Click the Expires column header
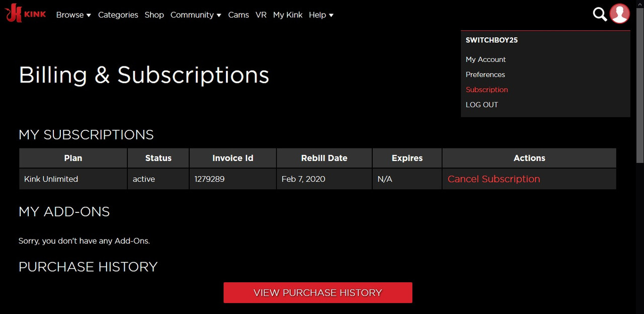The width and height of the screenshot is (644, 314). pyautogui.click(x=407, y=158)
